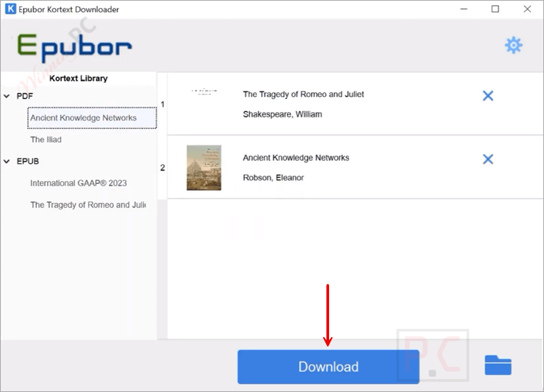Select The Tragedy of Romeo and Juliet EPUB entry
This screenshot has height=392, width=544.
click(x=88, y=205)
